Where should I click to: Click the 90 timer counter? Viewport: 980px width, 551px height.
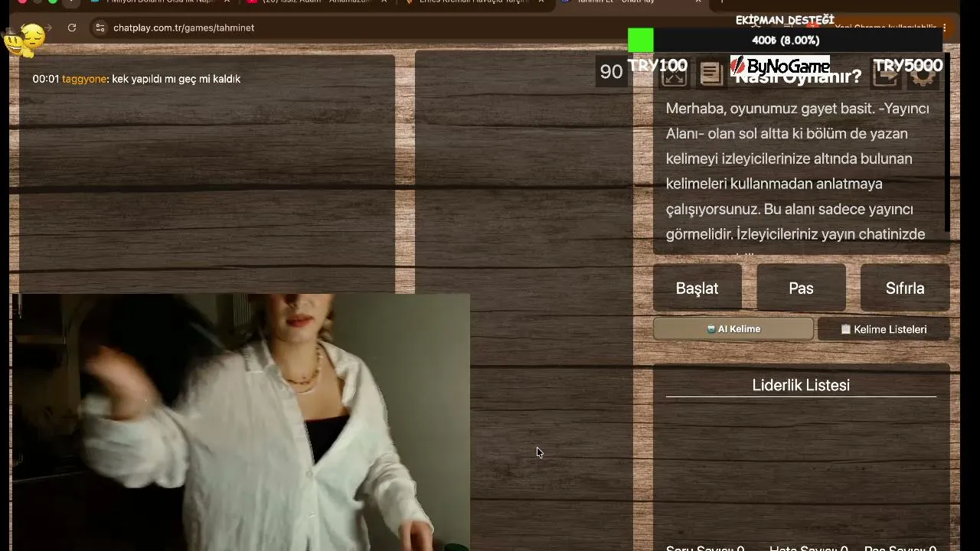[611, 72]
